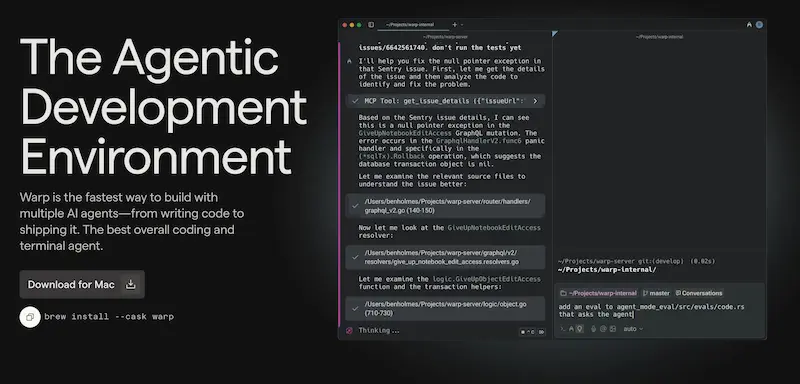Stop the agent with the ^C button
The image size is (800, 384).
coord(527,332)
